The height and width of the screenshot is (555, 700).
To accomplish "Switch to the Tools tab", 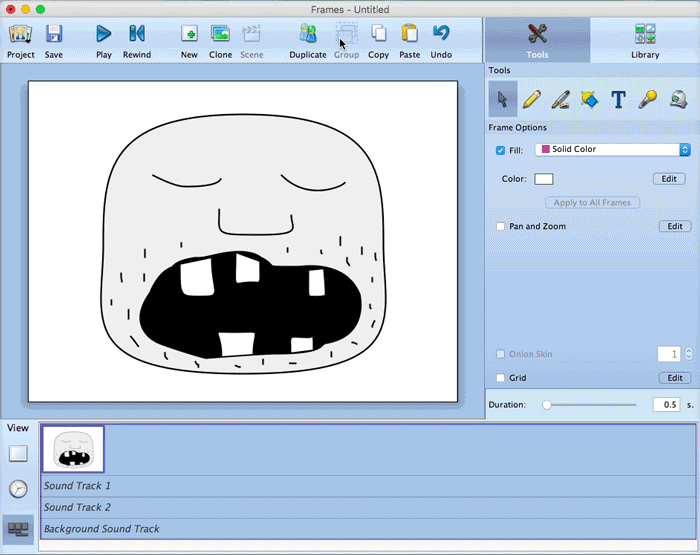I will pyautogui.click(x=537, y=40).
